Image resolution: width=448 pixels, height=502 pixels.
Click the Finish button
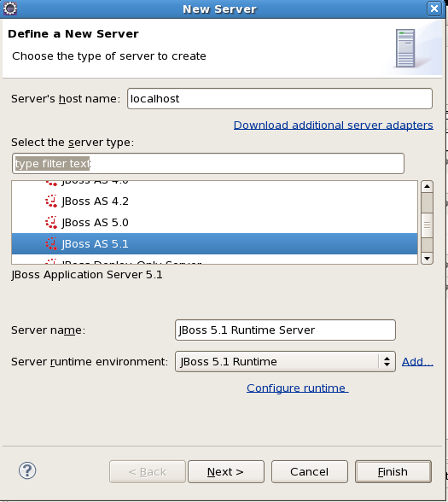point(393,471)
